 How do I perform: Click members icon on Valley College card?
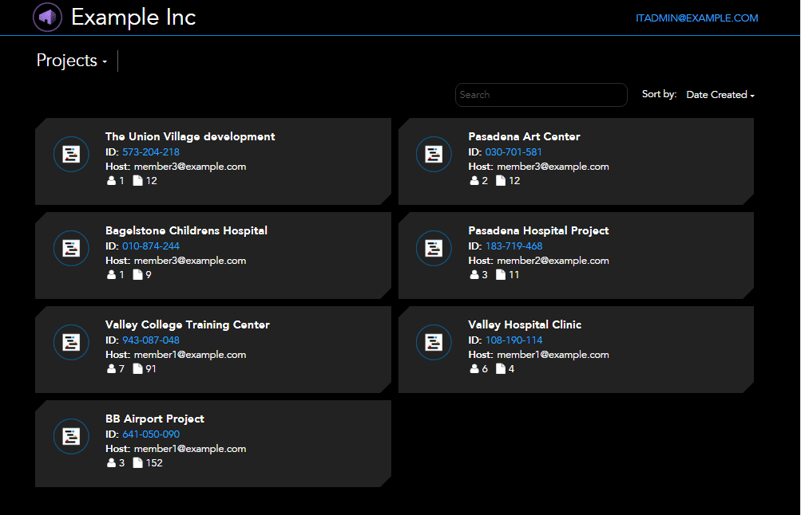111,368
